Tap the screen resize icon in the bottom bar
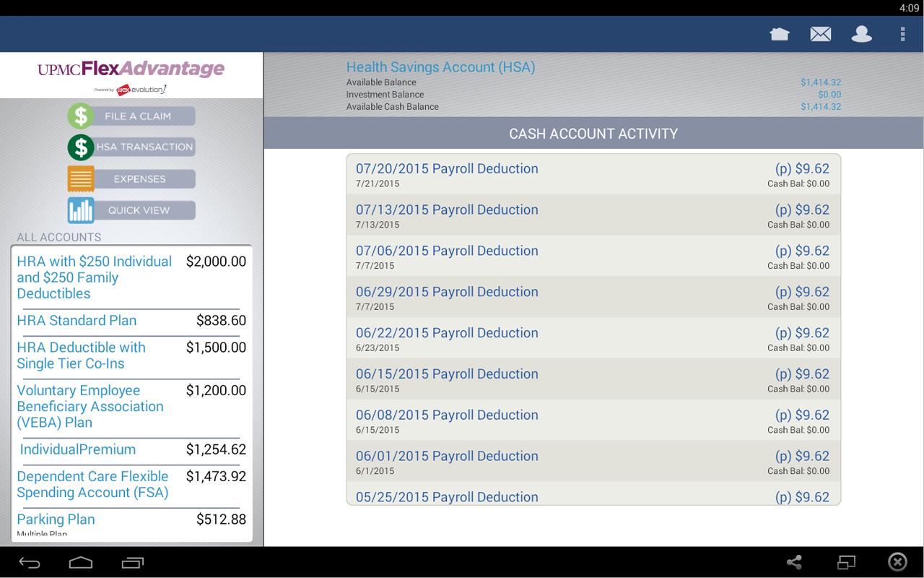Screen dimensions: 924x578 pos(846,562)
